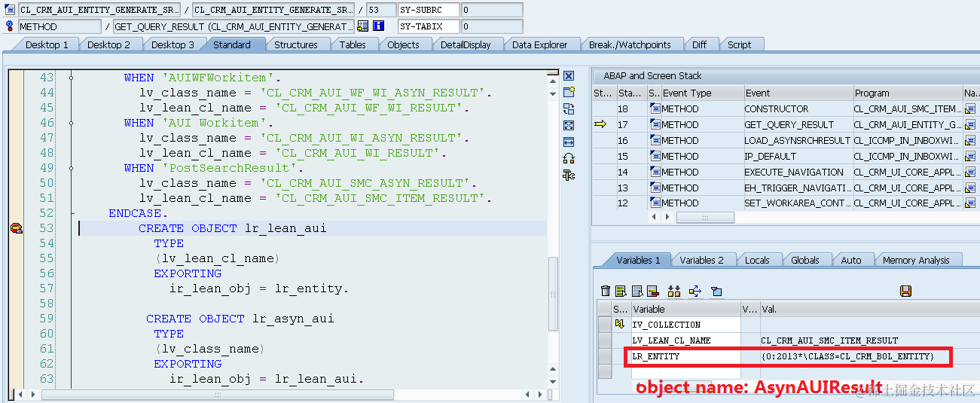Click the yellow boxes insert-variables icon

(674, 291)
